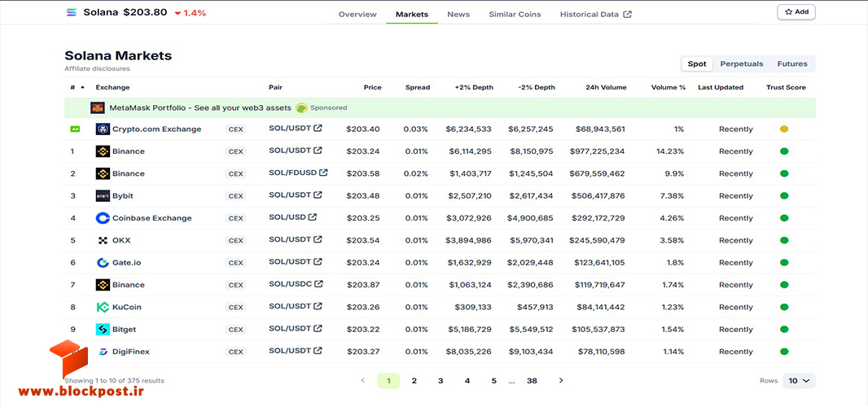The height and width of the screenshot is (407, 868).
Task: Click the Ad badge in Crypto.com row
Action: [x=75, y=129]
